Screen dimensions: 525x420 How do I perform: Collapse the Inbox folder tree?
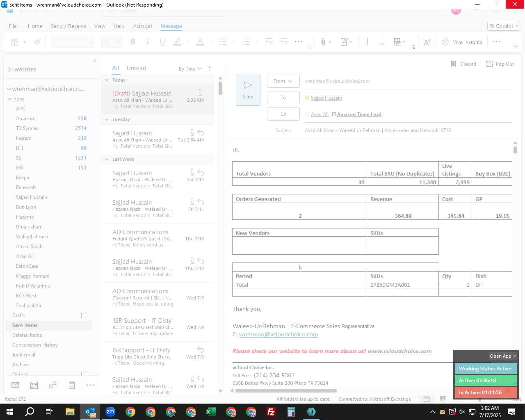(9, 99)
